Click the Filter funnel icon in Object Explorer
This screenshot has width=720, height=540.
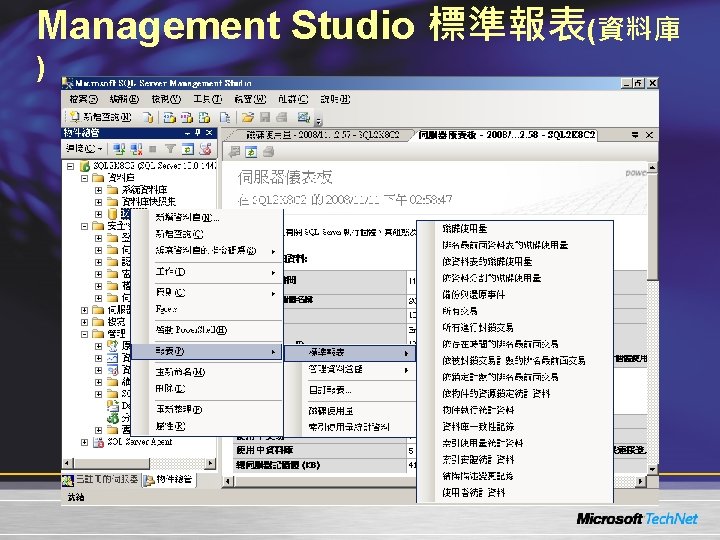pos(170,149)
